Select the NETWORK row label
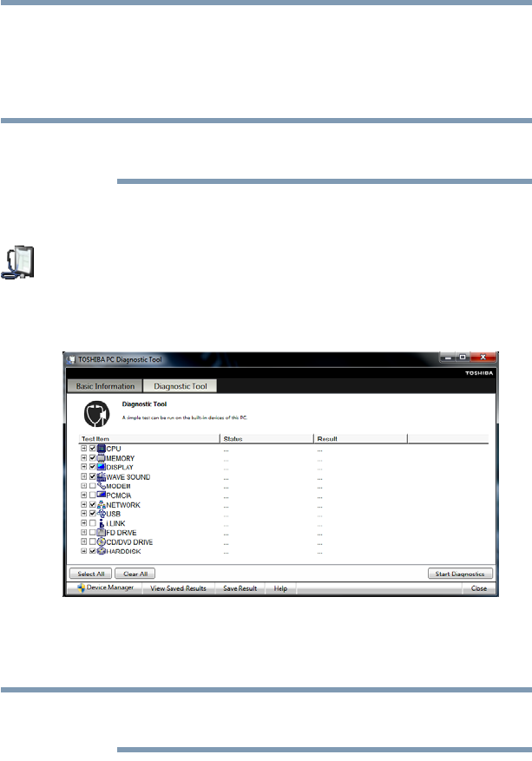This screenshot has height=761, width=532. click(123, 505)
